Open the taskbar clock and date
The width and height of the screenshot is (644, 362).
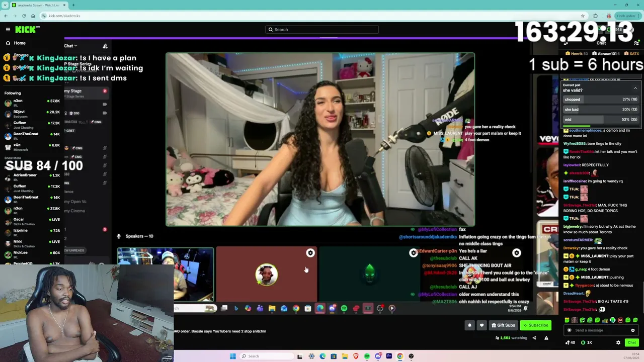(632, 356)
